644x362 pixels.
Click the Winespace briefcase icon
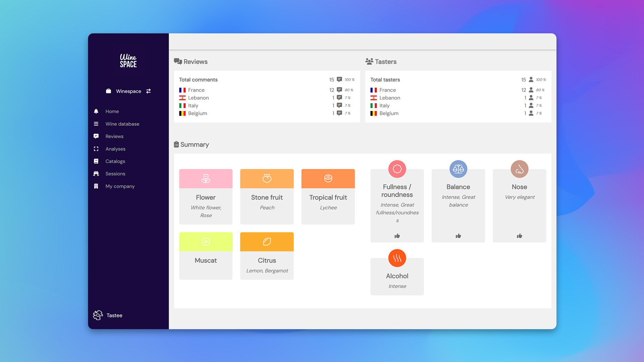[108, 91]
